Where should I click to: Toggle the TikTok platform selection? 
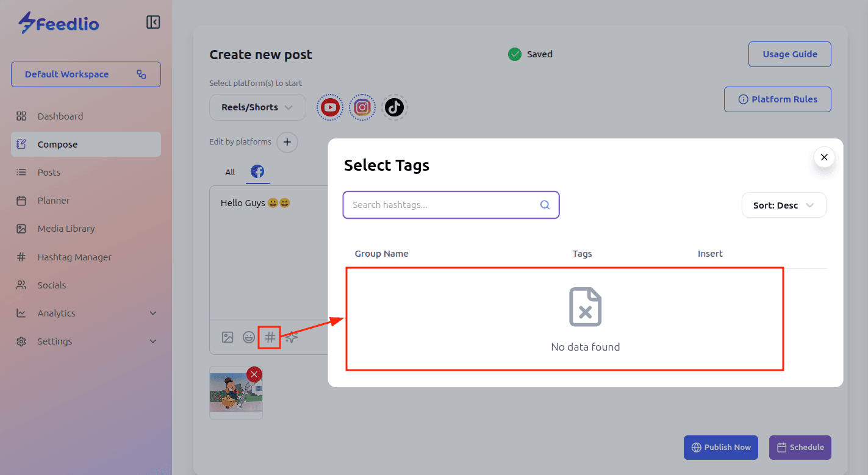[x=394, y=108]
